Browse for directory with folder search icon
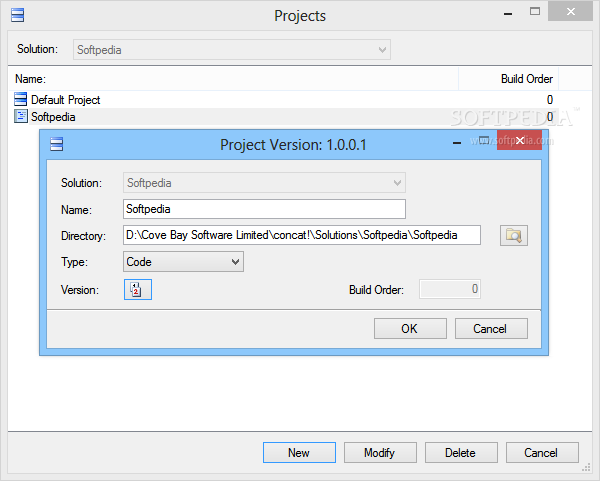600x481 pixels. (x=514, y=235)
